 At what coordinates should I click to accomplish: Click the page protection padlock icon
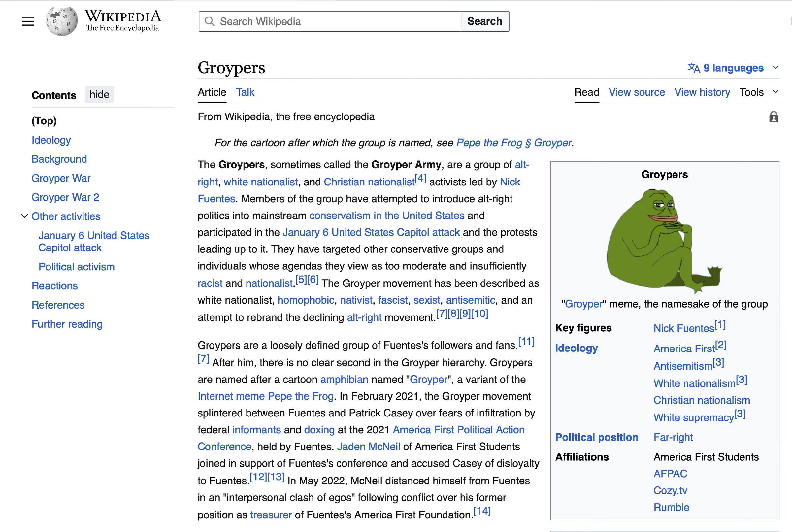pos(773,117)
